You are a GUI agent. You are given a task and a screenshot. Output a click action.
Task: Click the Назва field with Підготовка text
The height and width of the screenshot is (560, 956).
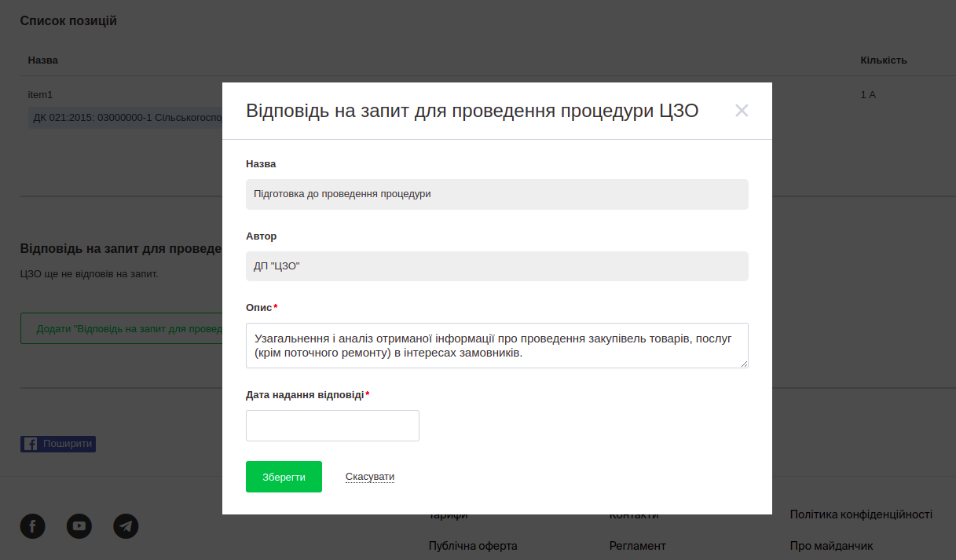click(x=496, y=194)
